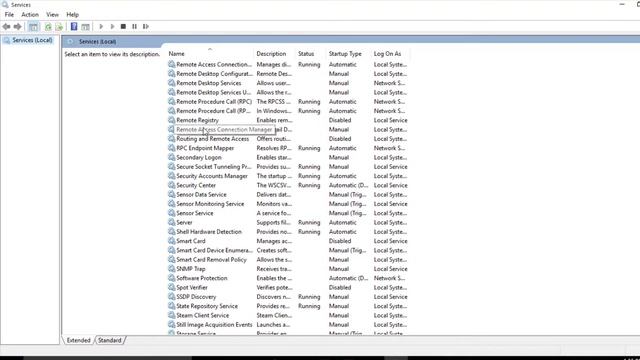Click the gear icon beside Smart Card

click(x=172, y=241)
